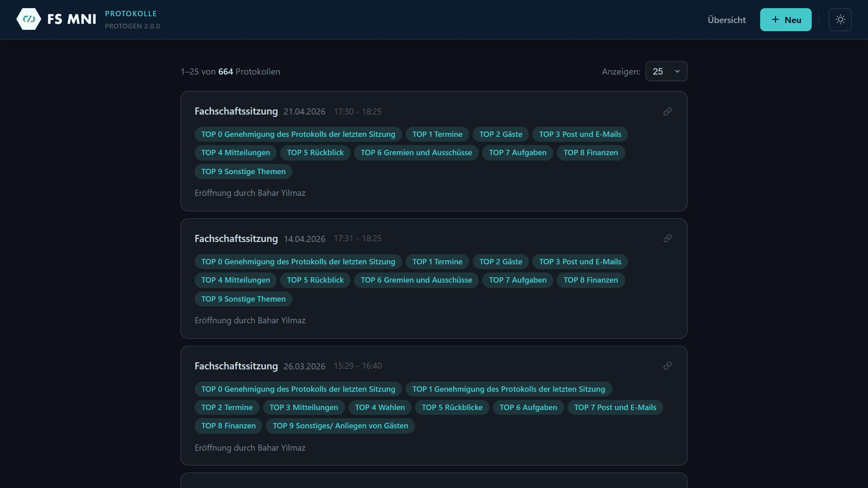This screenshot has width=868, height=488.
Task: Open the permalink icon of the 21.04.2026 protocol
Action: [x=667, y=111]
